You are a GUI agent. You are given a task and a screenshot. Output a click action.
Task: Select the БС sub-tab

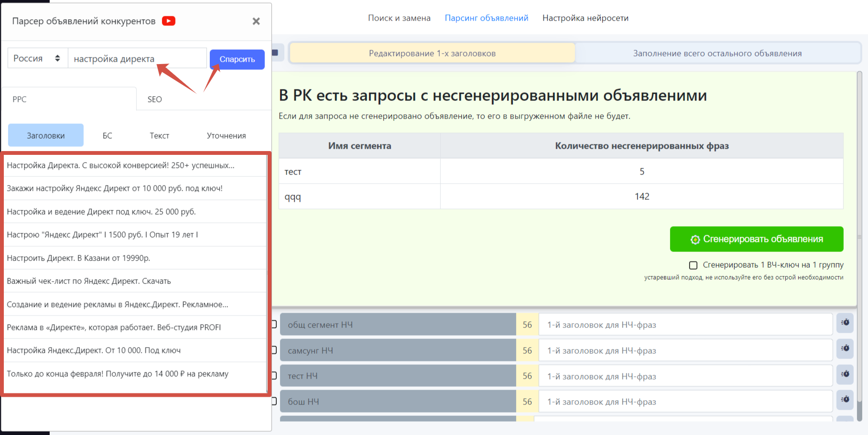click(x=108, y=135)
